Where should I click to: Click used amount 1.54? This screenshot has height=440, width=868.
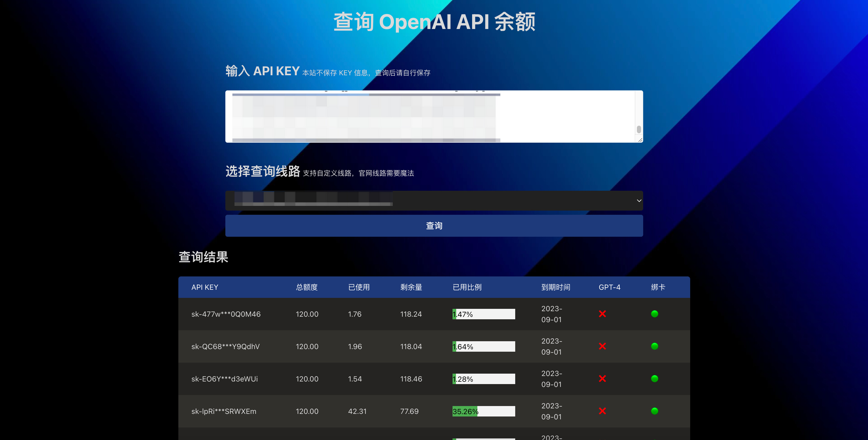tap(355, 379)
